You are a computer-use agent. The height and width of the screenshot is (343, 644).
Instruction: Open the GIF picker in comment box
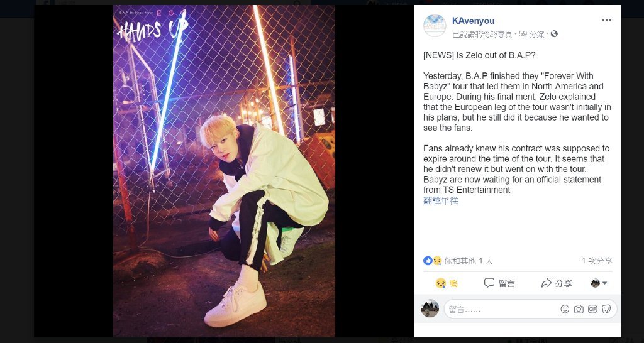click(592, 309)
